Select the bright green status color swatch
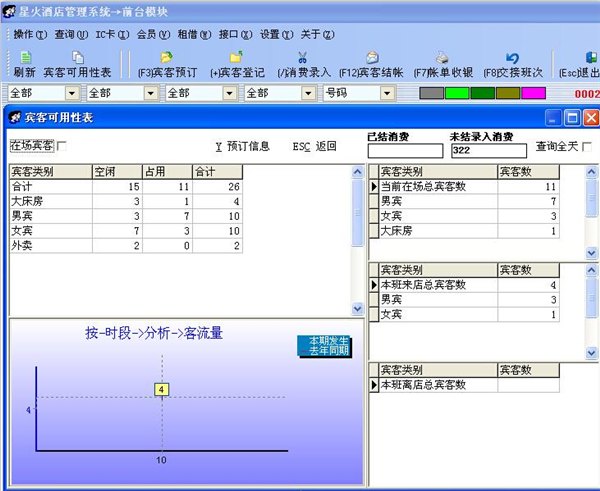 (x=457, y=93)
